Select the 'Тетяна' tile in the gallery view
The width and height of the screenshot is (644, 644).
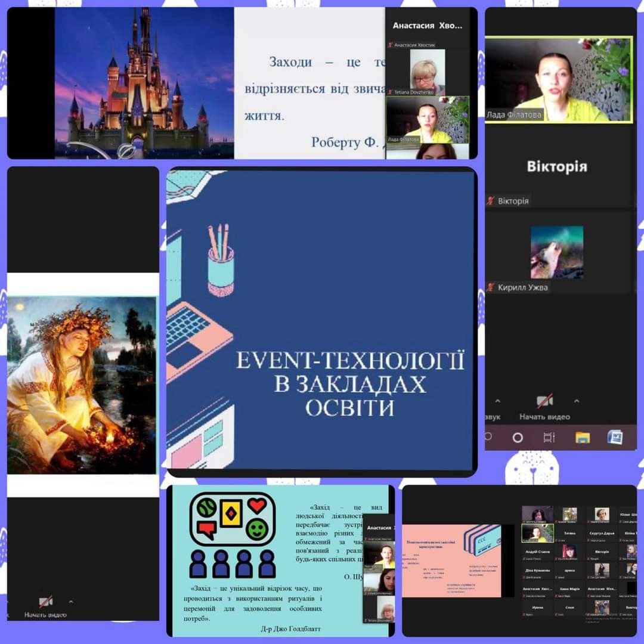tap(569, 534)
